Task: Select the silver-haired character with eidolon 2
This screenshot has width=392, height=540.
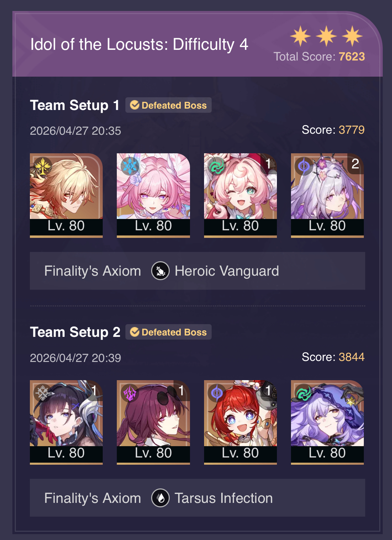Action: click(x=327, y=195)
